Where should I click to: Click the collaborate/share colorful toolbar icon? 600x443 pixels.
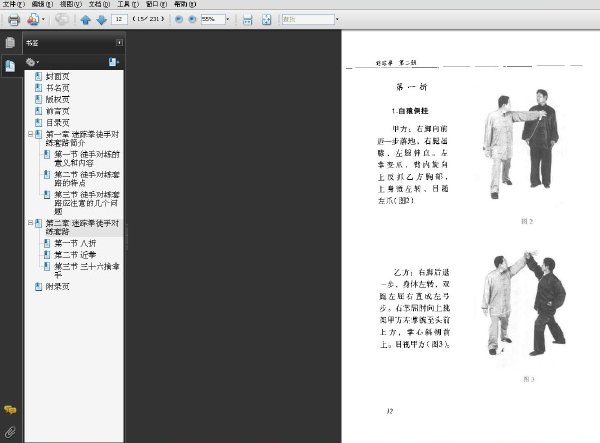(x=33, y=19)
